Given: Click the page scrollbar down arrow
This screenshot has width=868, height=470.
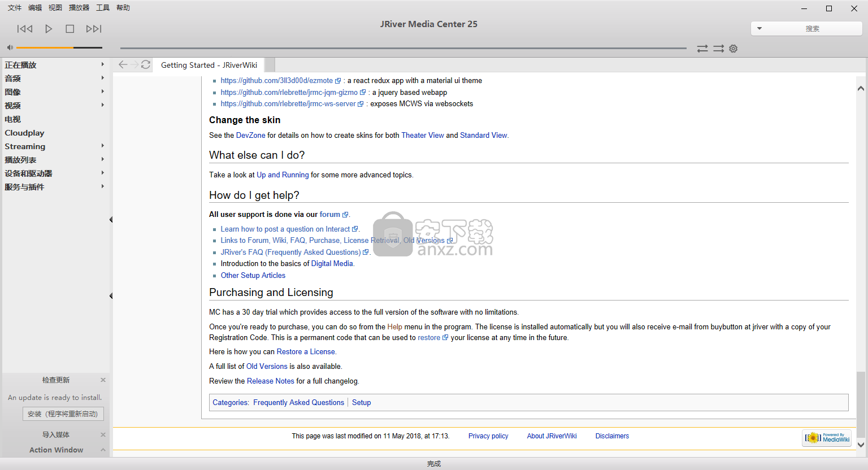Looking at the screenshot, I should coord(861,445).
